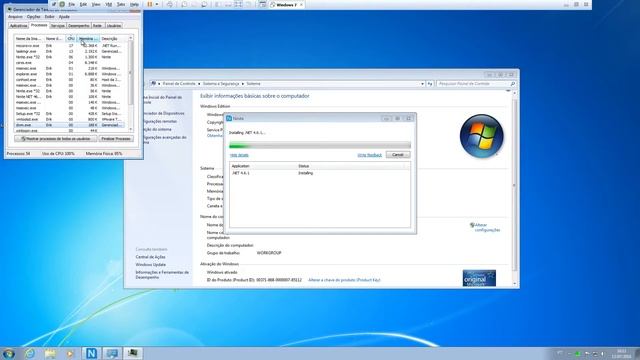
Task: Focus Pesquisar Painel de Controle search field
Action: click(473, 84)
